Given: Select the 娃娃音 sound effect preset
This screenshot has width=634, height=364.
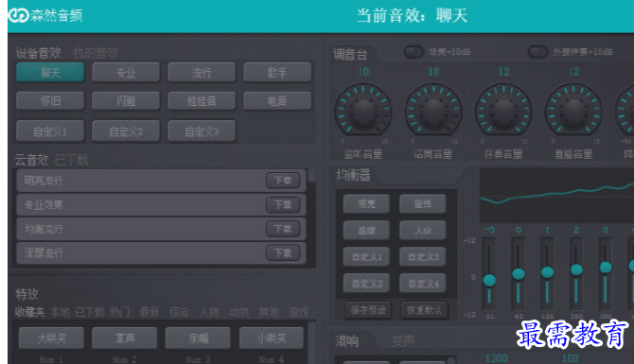Looking at the screenshot, I should pos(202,100).
